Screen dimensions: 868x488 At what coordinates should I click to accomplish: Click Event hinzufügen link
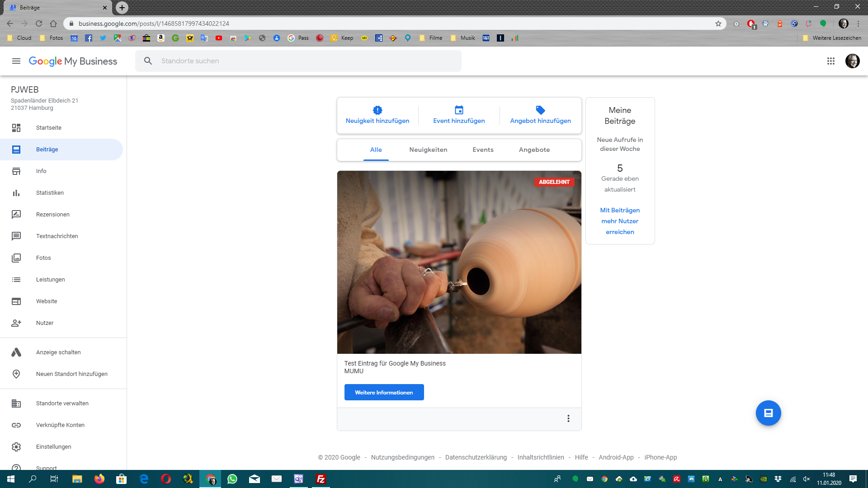pyautogui.click(x=459, y=121)
